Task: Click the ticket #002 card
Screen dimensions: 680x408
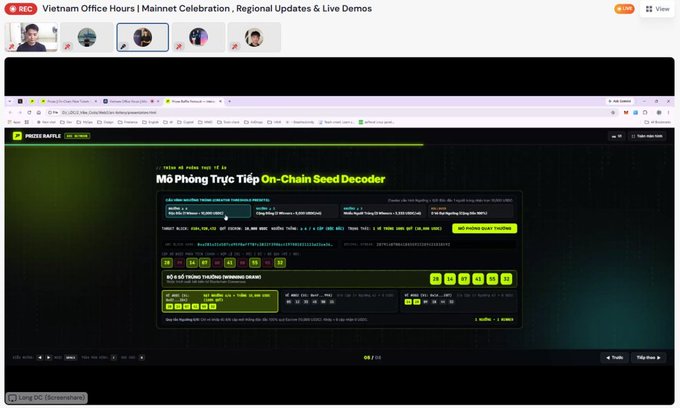Action: [339, 301]
